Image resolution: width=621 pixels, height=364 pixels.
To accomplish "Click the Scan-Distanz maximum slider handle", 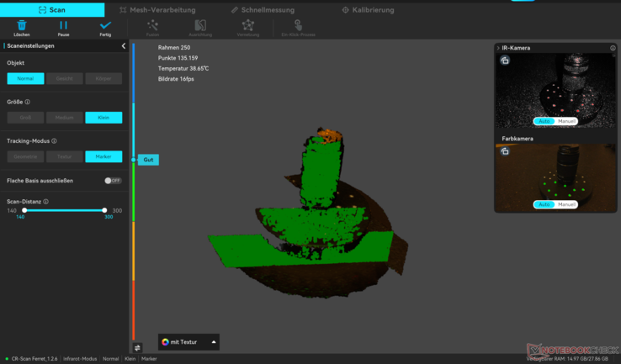I will [104, 210].
